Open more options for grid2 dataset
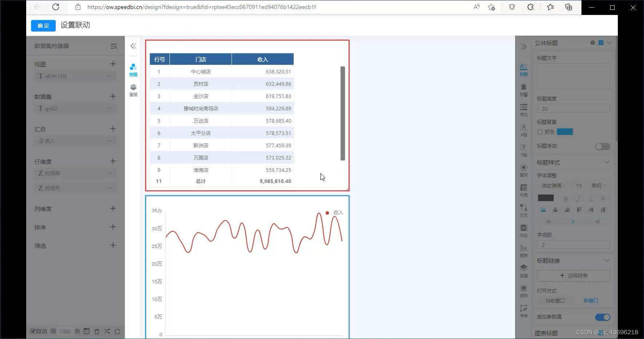 coord(109,108)
